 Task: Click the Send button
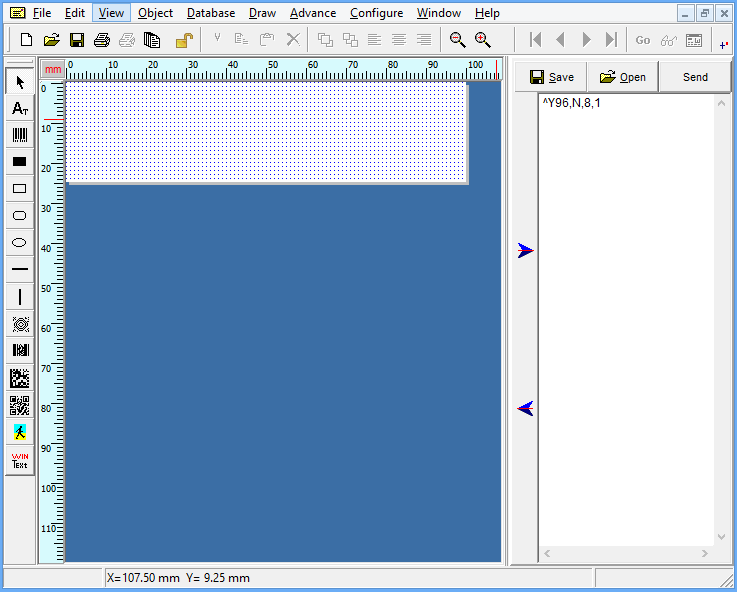pyautogui.click(x=695, y=77)
